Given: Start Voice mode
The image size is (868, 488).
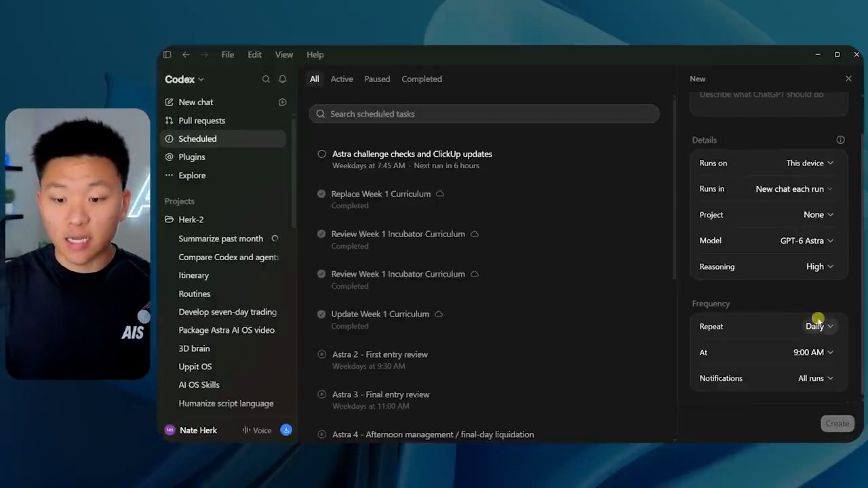Looking at the screenshot, I should click(x=257, y=430).
